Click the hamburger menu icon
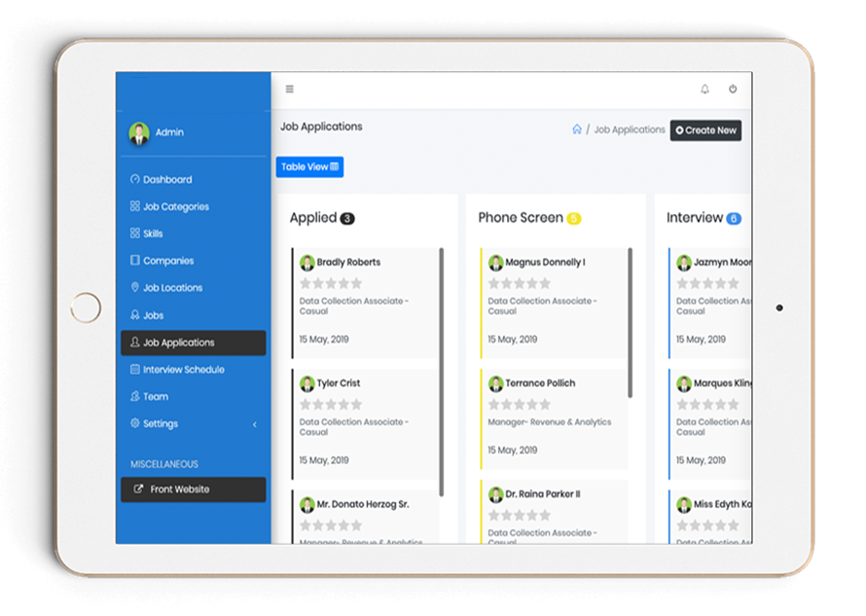The width and height of the screenshot is (866, 616). 289,90
